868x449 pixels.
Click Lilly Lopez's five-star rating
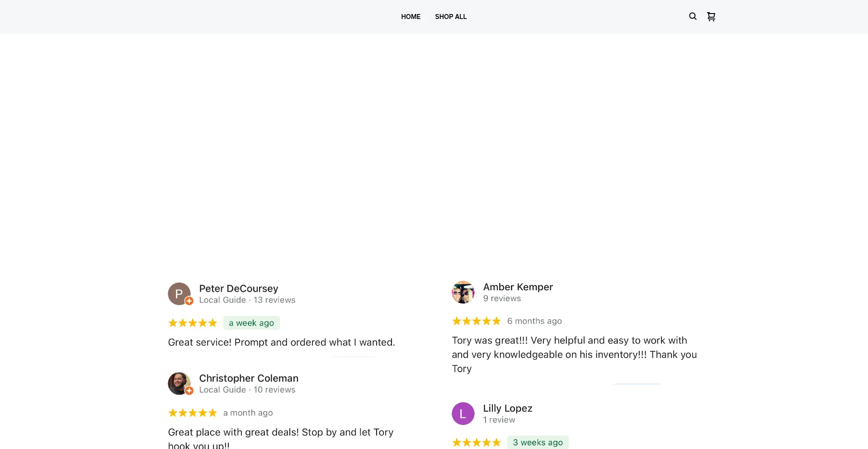pyautogui.click(x=476, y=442)
